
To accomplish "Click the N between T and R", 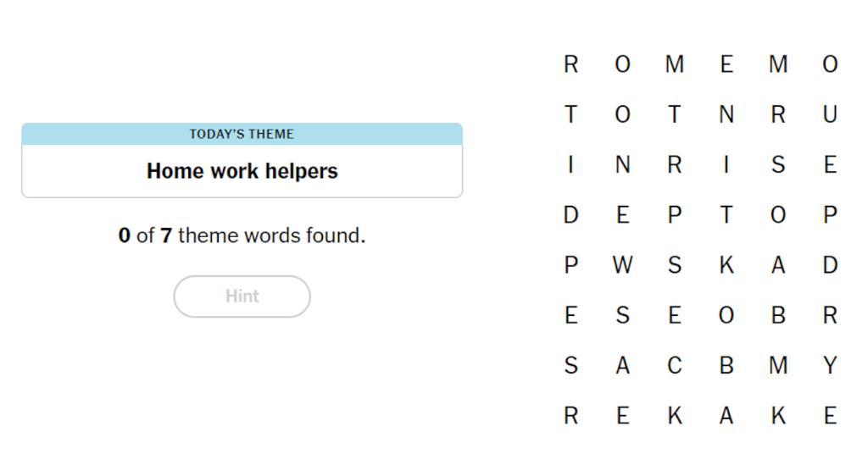I will 726,114.
